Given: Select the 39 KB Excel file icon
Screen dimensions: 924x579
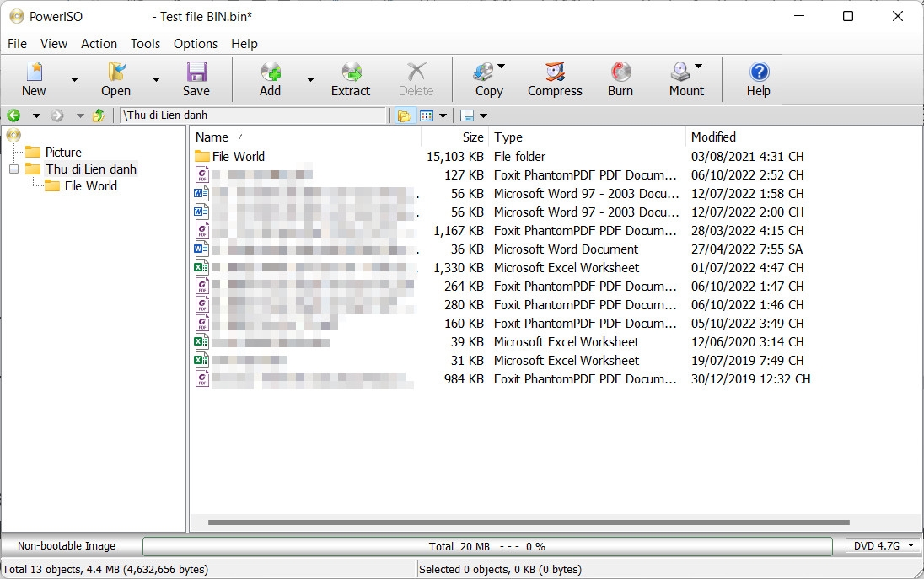Looking at the screenshot, I should pos(202,341).
